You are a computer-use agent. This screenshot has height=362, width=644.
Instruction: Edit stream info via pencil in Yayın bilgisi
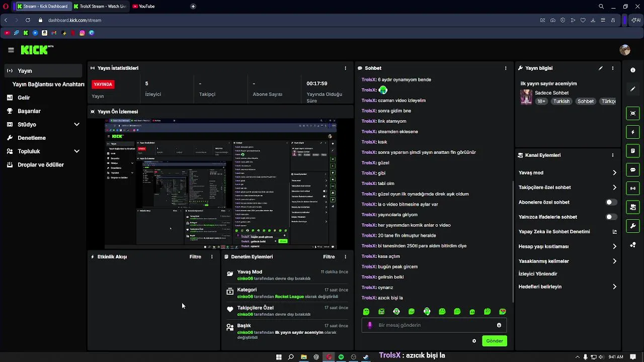tap(600, 68)
